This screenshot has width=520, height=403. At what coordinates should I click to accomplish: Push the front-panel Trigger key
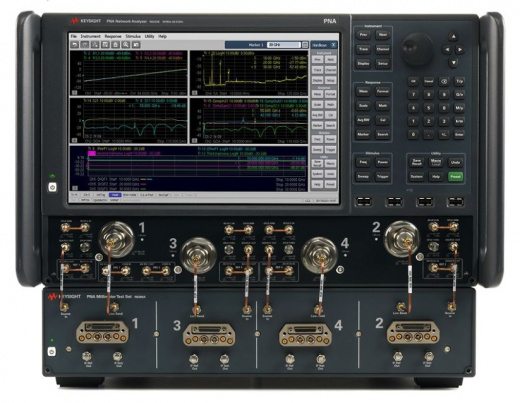point(383,176)
